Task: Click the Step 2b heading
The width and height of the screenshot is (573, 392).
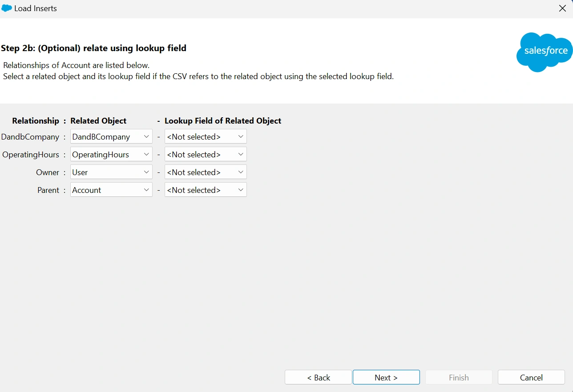Action: [x=93, y=48]
